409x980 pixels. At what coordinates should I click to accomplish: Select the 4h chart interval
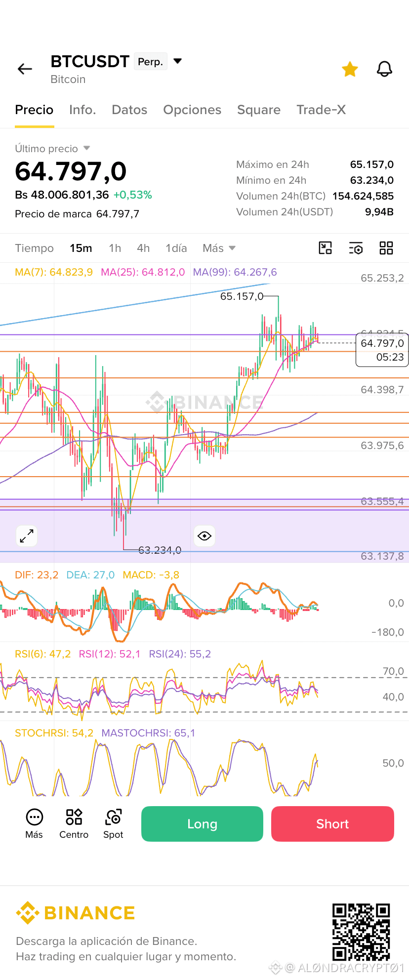click(x=143, y=248)
